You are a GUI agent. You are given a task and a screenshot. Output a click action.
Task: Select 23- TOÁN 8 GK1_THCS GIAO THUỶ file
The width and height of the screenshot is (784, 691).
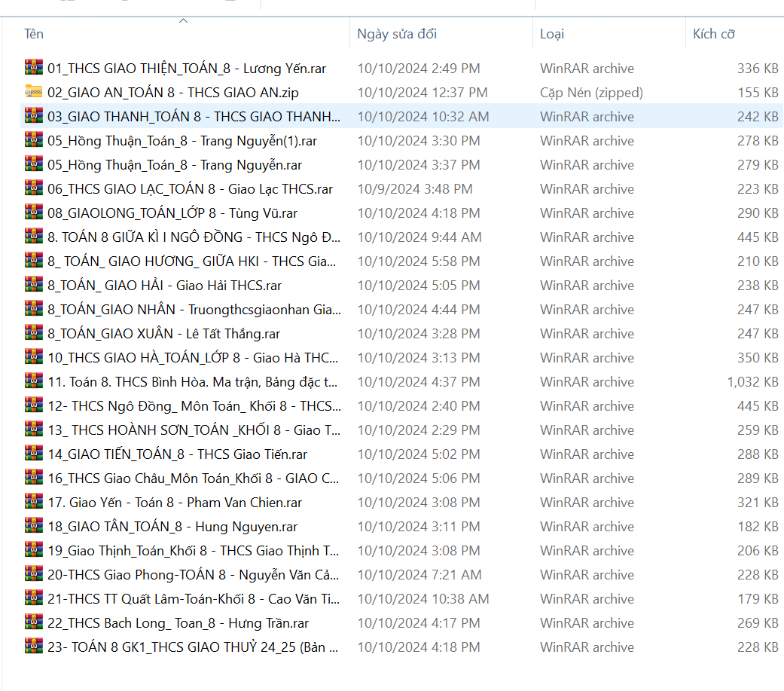tap(192, 647)
